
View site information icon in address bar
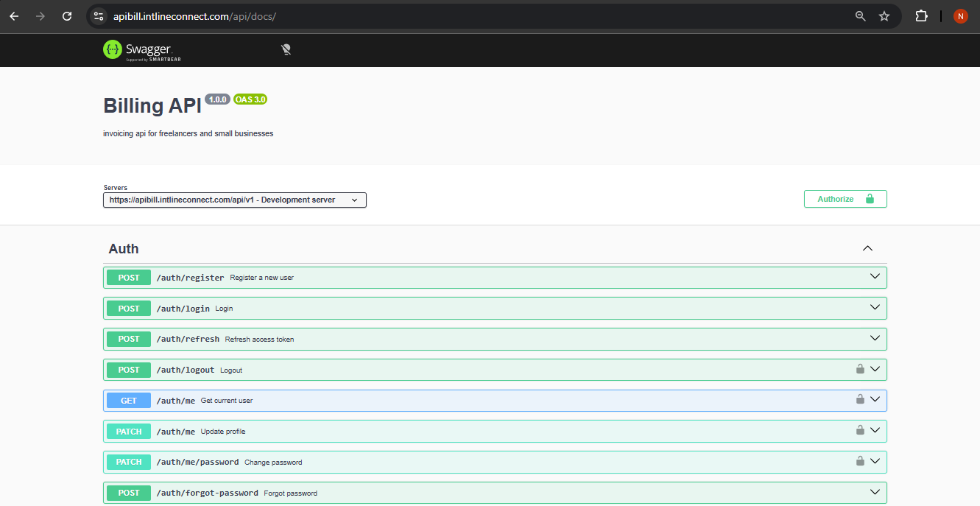[99, 16]
